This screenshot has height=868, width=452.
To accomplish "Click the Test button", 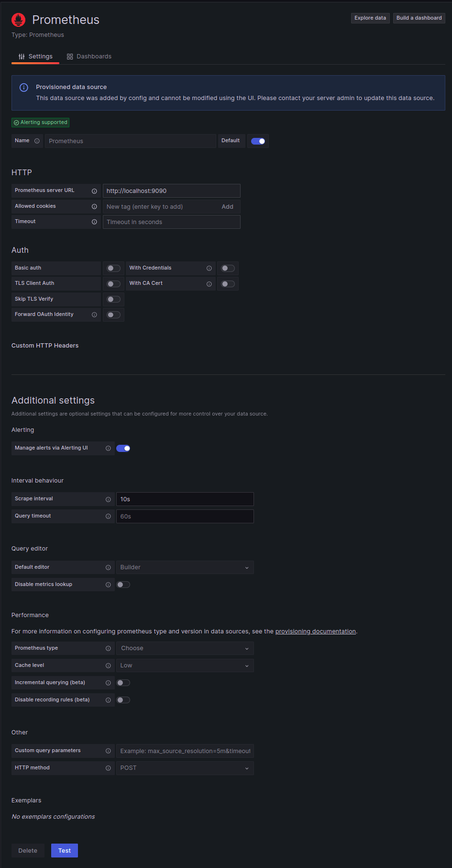I will pyautogui.click(x=65, y=851).
